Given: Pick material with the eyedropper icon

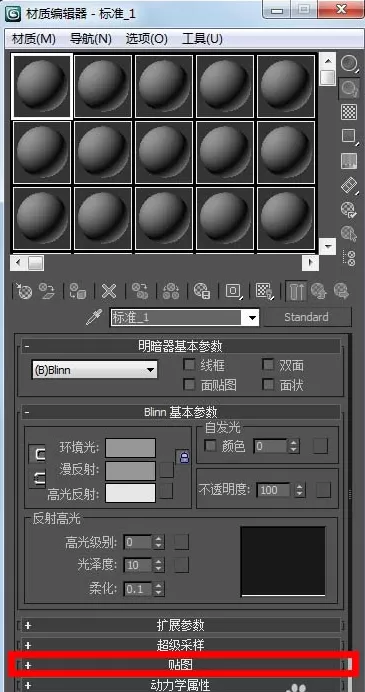Looking at the screenshot, I should click(94, 317).
